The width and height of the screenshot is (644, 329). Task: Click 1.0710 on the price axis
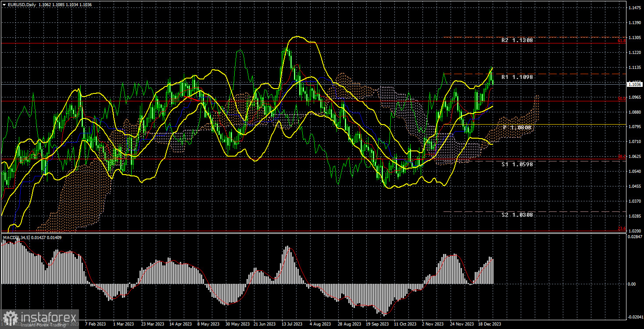634,142
